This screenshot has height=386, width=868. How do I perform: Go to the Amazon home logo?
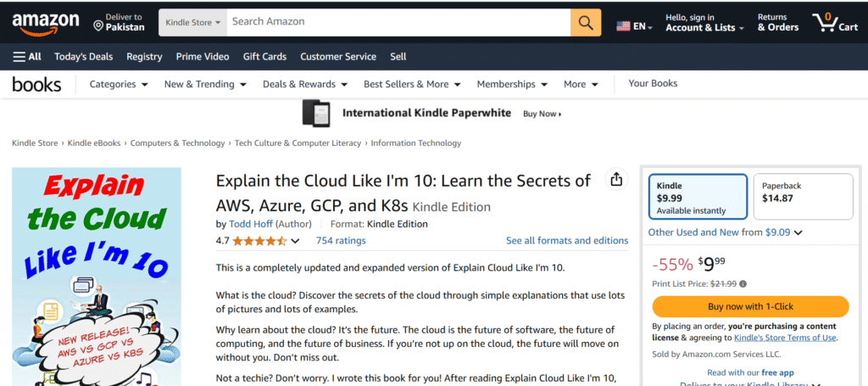46,23
